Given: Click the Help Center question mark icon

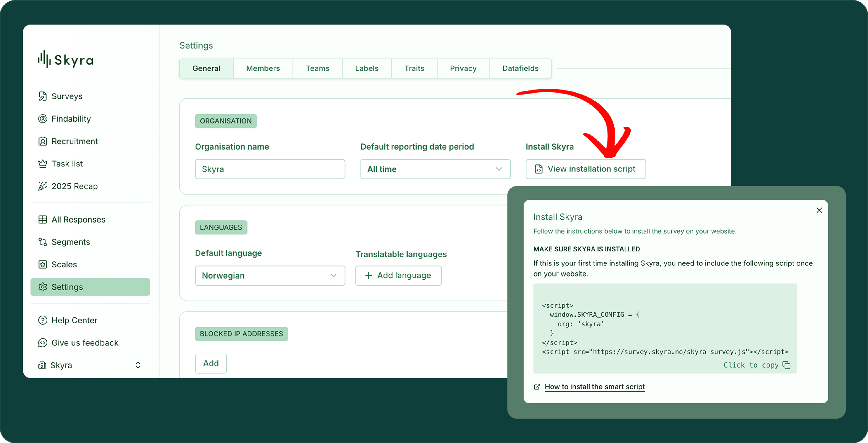Looking at the screenshot, I should coord(43,320).
